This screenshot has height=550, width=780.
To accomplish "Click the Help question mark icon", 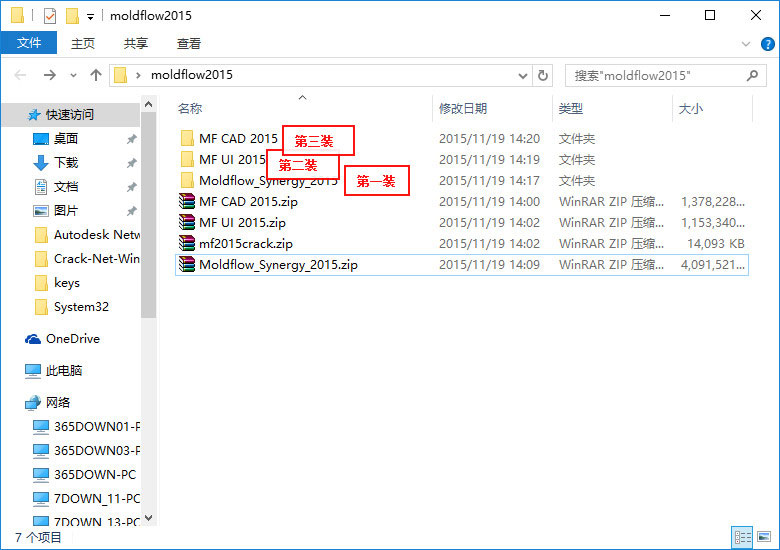I will (768, 44).
